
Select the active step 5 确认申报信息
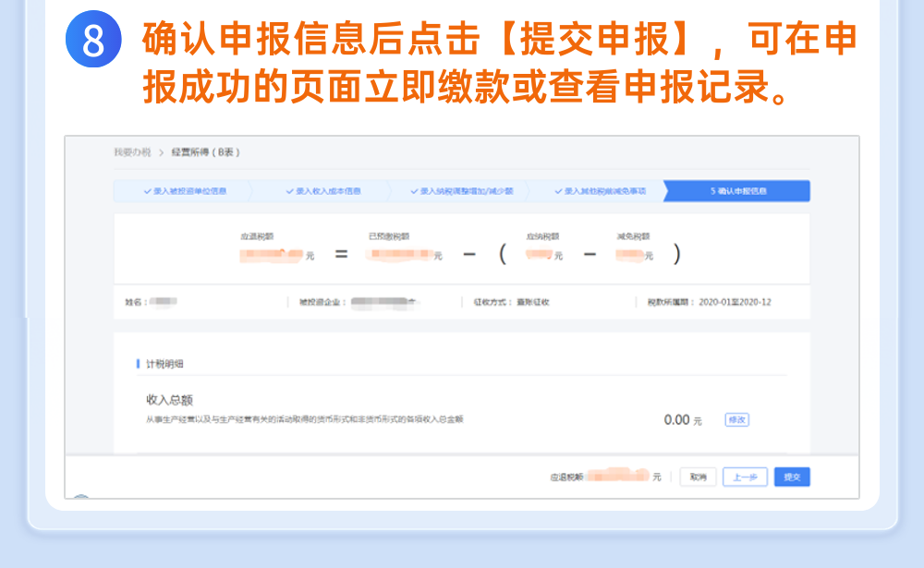(737, 191)
